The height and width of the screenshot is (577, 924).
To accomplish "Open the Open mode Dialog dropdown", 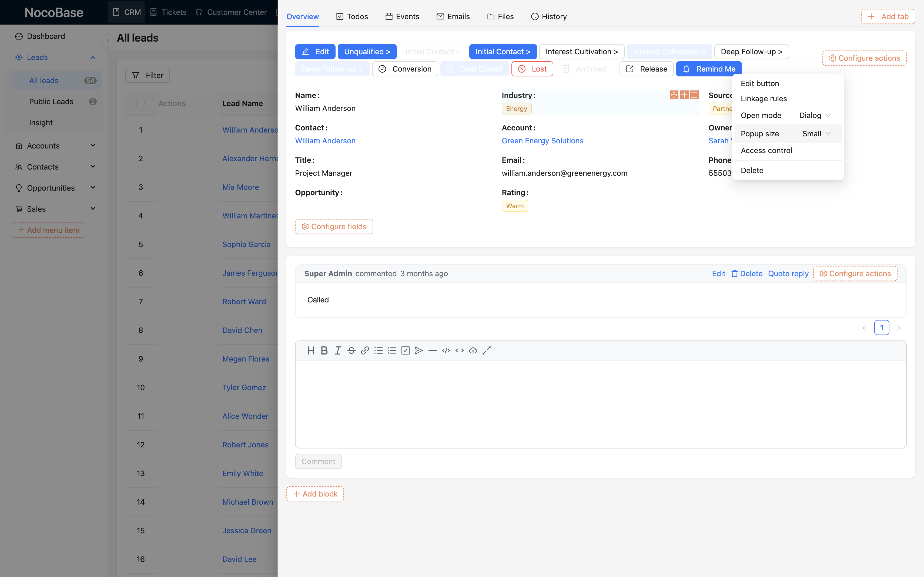I will click(x=814, y=115).
